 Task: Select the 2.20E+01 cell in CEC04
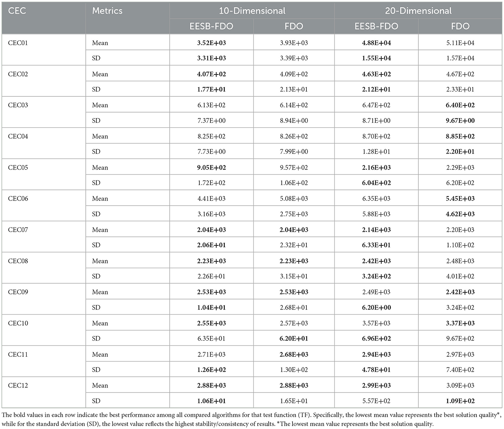460,152
